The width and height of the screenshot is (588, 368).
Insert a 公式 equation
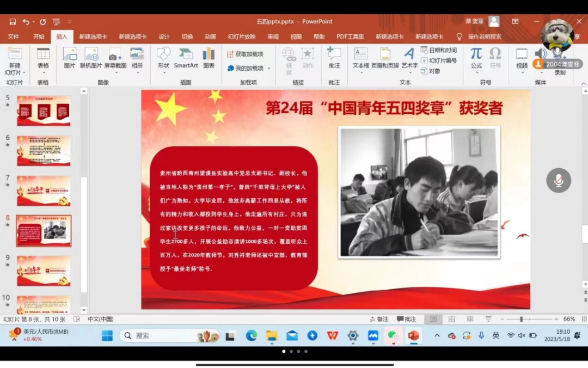point(476,58)
